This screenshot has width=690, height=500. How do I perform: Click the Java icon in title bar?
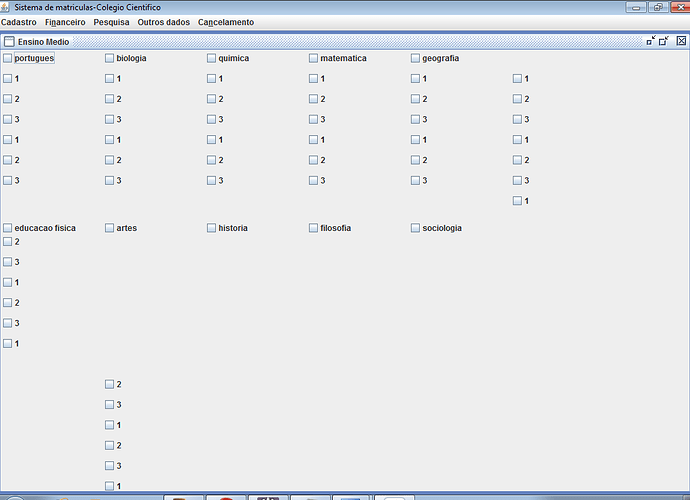coord(5,7)
